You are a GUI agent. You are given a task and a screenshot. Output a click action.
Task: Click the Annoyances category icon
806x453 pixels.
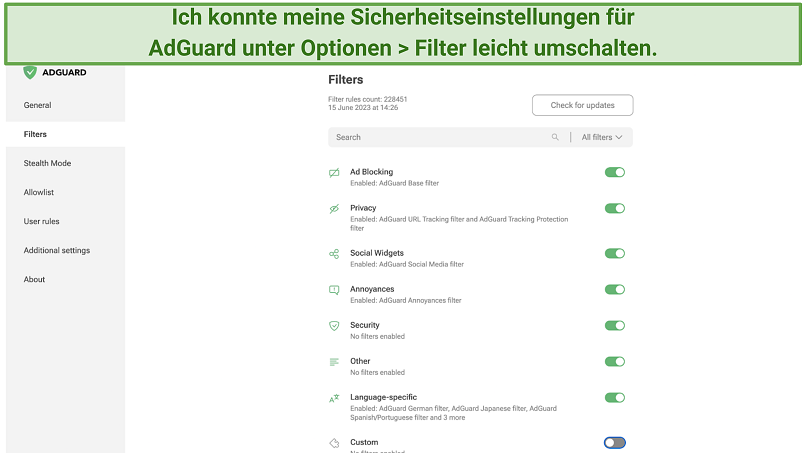[x=334, y=290]
